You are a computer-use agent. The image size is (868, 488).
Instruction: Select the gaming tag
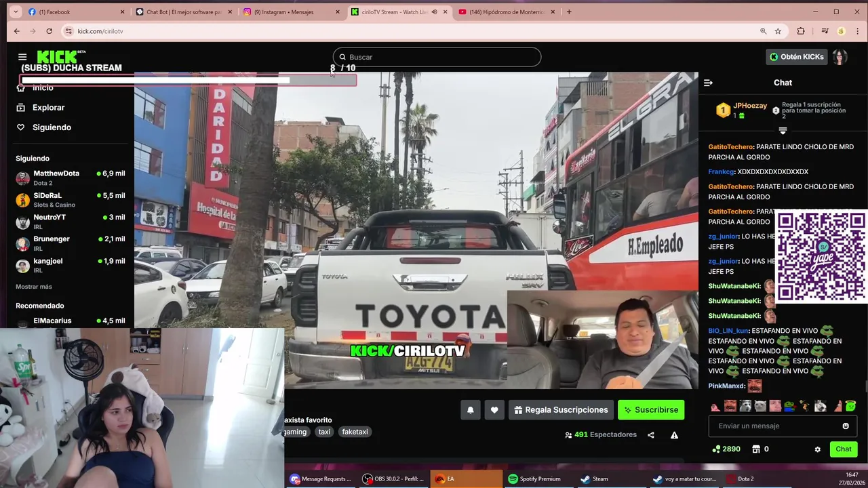coord(296,432)
